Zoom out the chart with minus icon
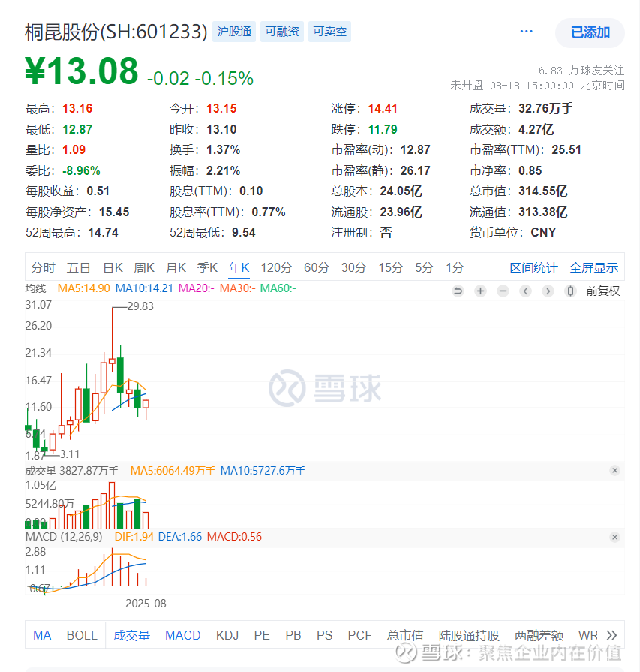The height and width of the screenshot is (672, 640). (503, 291)
